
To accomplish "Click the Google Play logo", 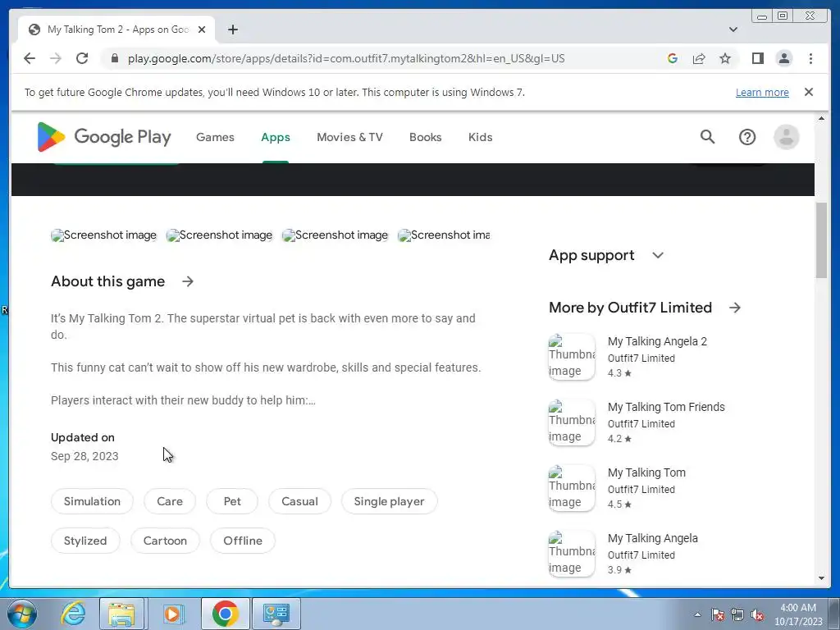I will coord(104,137).
